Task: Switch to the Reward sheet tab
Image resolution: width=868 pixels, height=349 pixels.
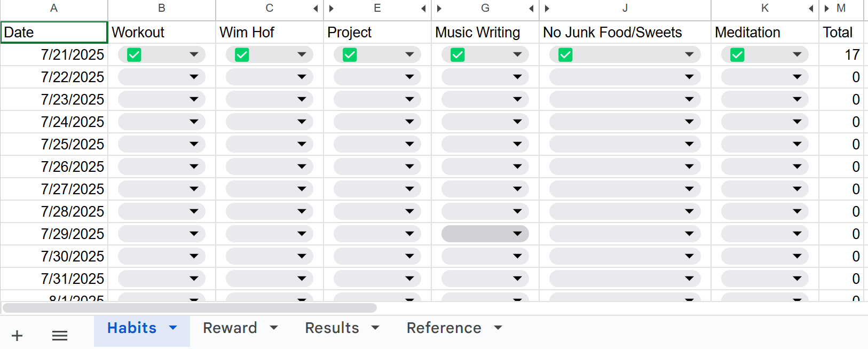Action: coord(230,328)
